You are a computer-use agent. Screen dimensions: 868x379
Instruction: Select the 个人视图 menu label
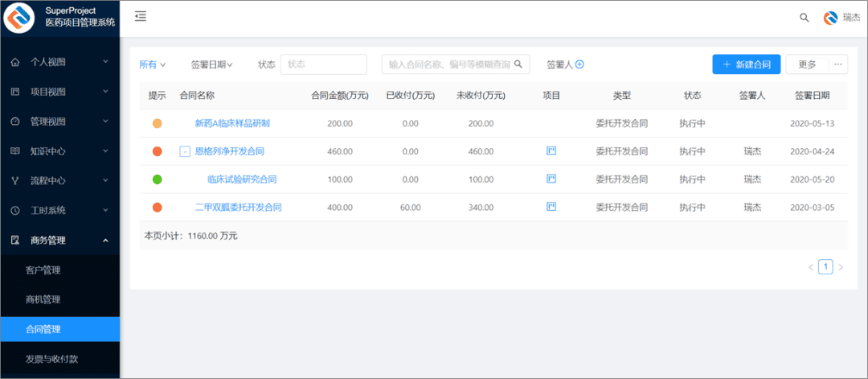48,62
